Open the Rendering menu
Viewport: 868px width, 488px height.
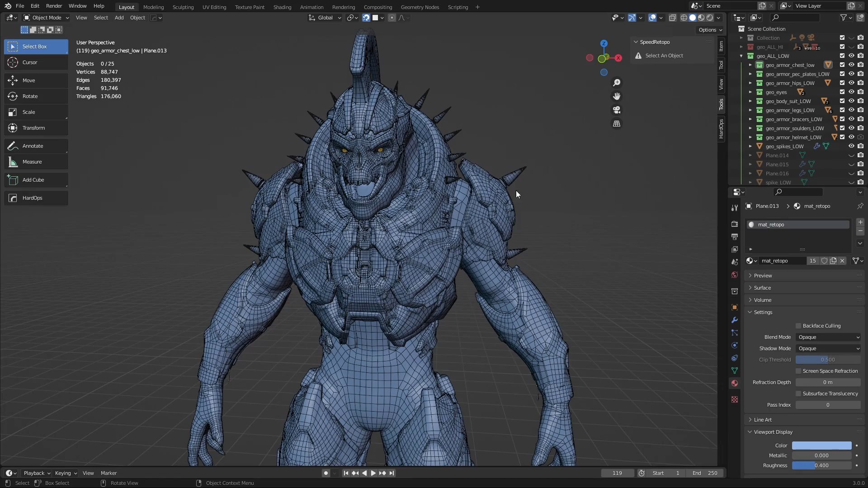pyautogui.click(x=344, y=7)
